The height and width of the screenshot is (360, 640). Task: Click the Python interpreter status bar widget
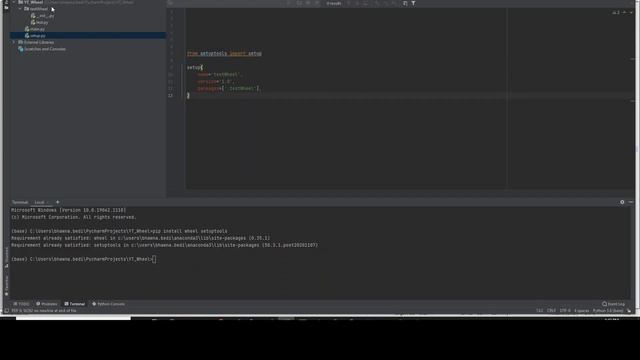pyautogui.click(x=608, y=311)
